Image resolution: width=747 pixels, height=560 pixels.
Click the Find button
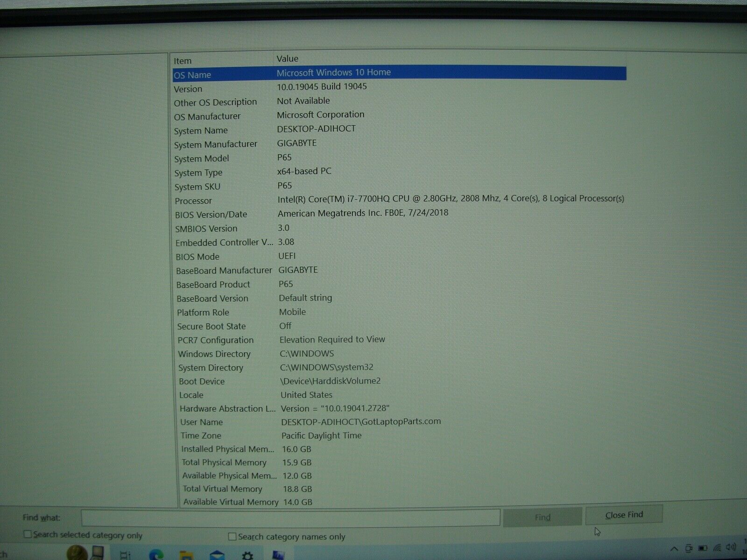click(543, 517)
